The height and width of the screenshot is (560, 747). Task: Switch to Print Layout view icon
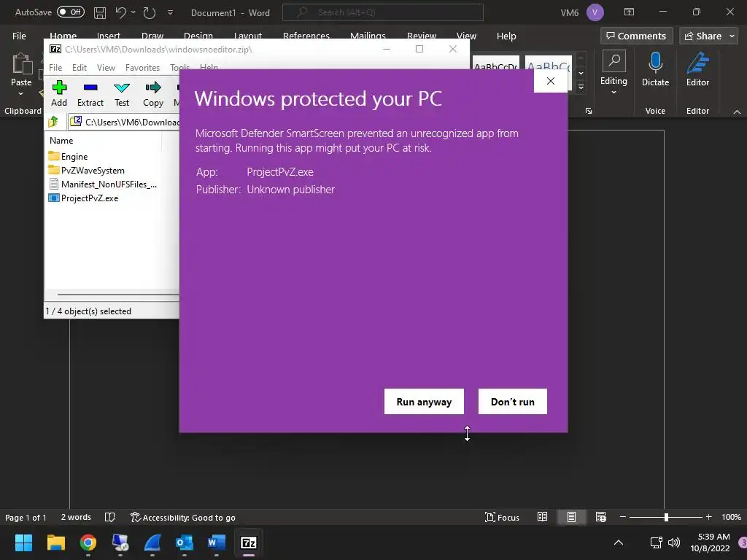coord(571,517)
